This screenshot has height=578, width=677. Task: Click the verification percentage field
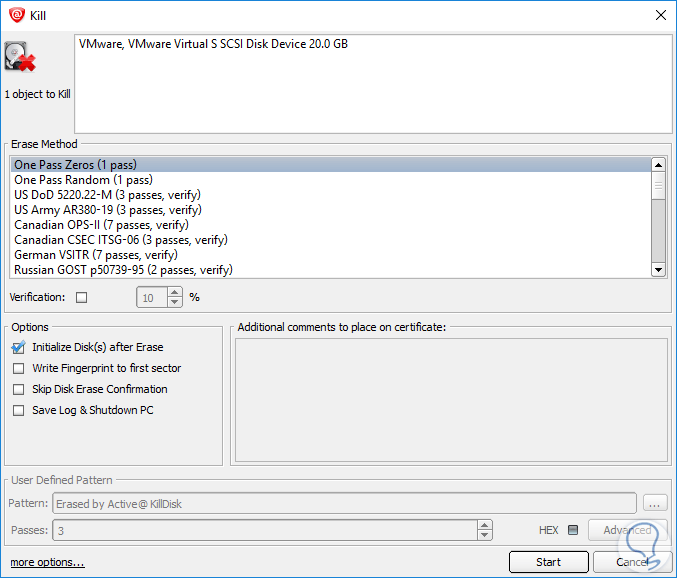point(152,297)
